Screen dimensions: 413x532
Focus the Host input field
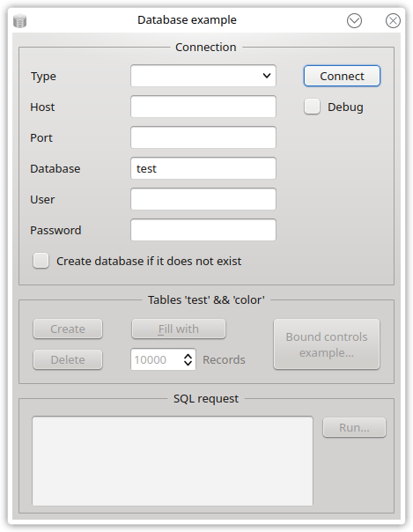click(x=203, y=107)
